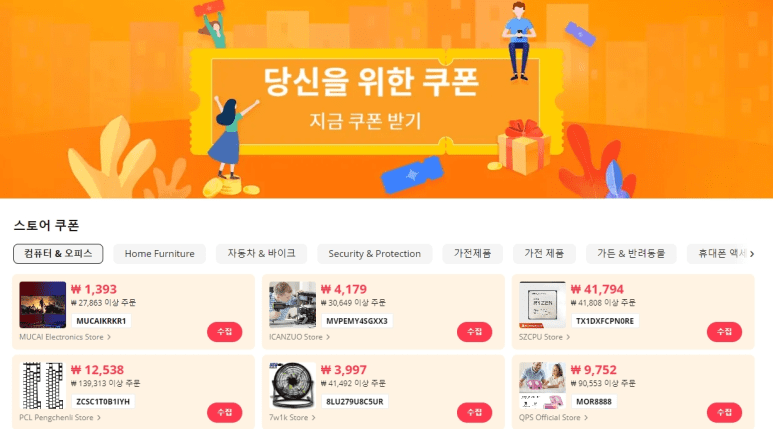
Task: View the black fan product thumbnail
Action: click(x=292, y=385)
